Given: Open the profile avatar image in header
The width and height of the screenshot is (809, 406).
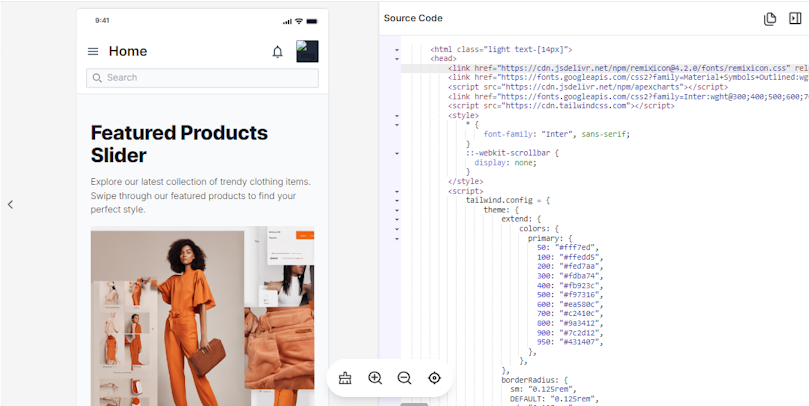Looking at the screenshot, I should point(307,52).
